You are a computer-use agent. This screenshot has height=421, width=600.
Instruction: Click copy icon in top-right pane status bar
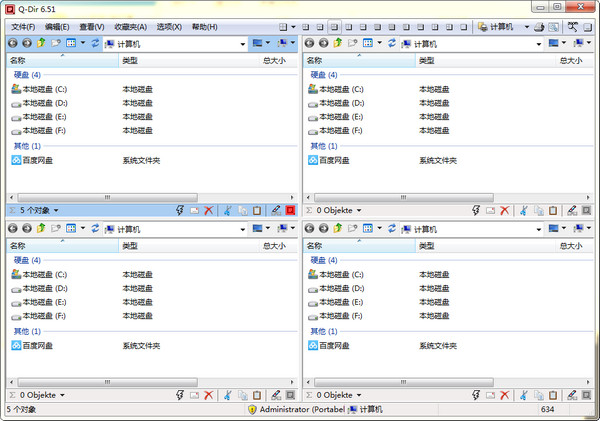[539, 210]
